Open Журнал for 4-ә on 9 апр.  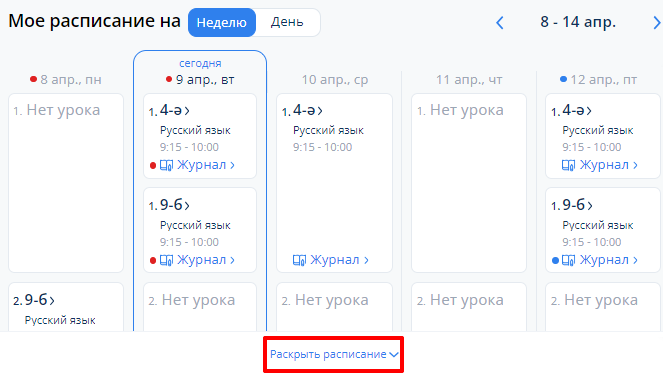(x=197, y=165)
